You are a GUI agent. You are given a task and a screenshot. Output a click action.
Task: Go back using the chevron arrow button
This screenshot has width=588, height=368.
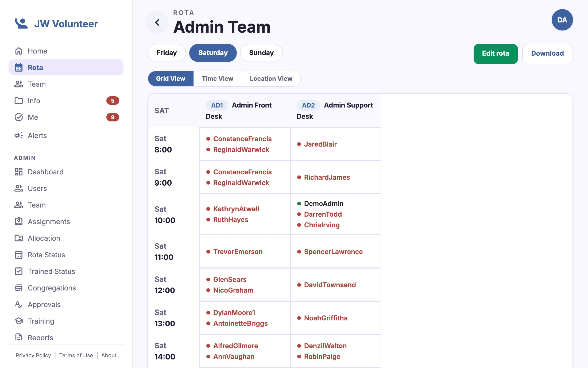pyautogui.click(x=157, y=22)
